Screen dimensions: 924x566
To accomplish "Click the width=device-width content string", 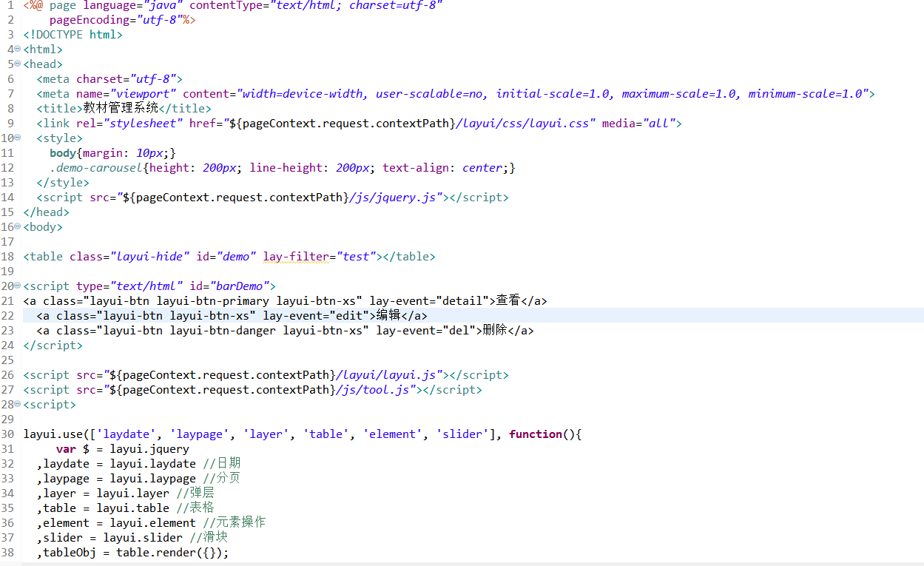I will click(x=303, y=94).
